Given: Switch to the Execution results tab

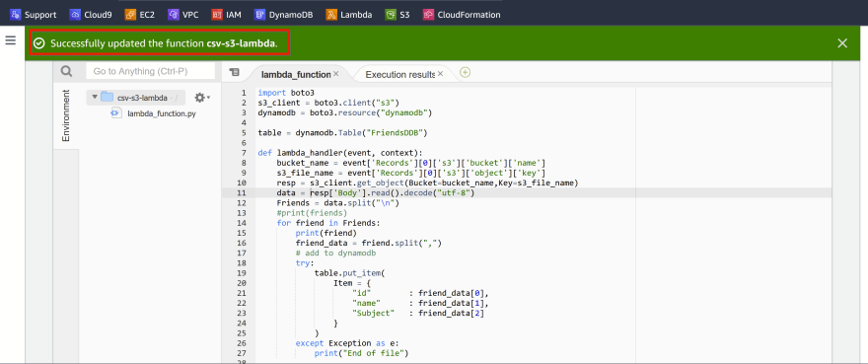Looking at the screenshot, I should point(399,74).
